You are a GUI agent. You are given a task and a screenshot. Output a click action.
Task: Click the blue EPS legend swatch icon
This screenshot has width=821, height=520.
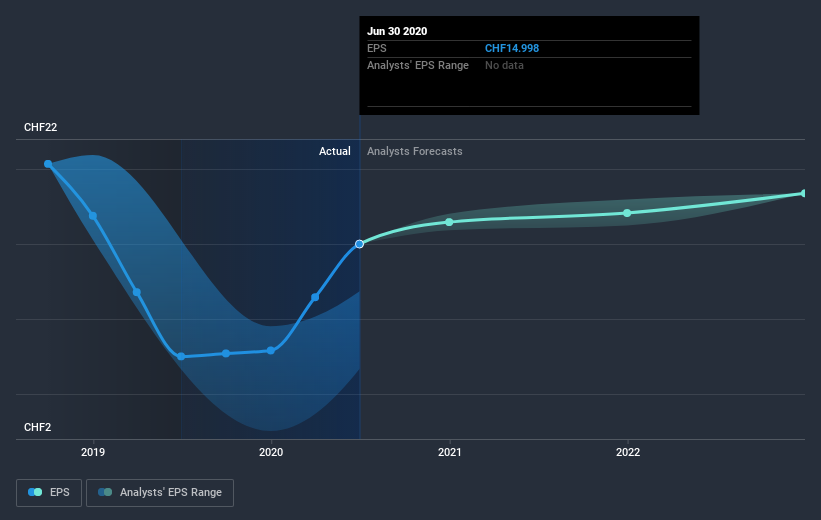(35, 492)
